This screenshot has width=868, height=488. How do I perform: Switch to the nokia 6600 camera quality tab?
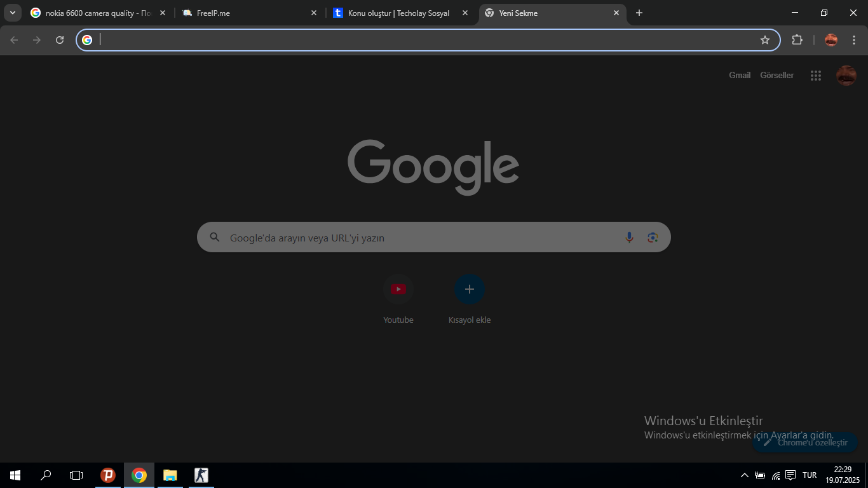pos(97,13)
